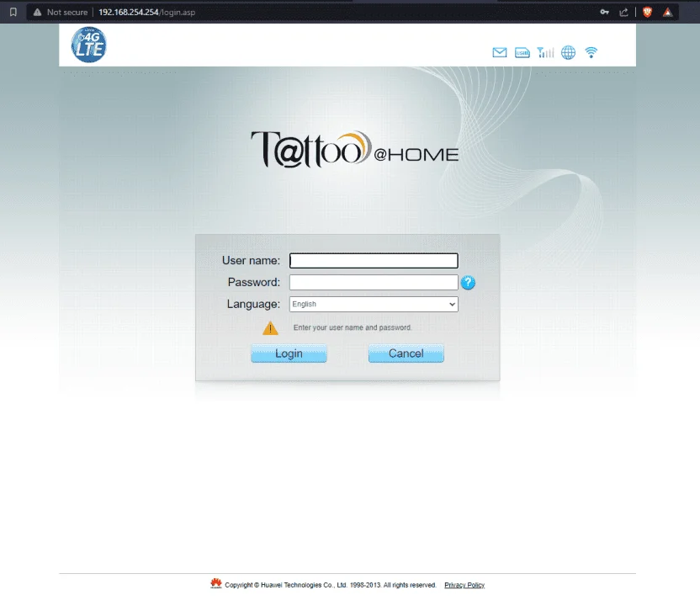The height and width of the screenshot is (606, 700).
Task: Open the saved passwords key icon
Action: pos(604,12)
